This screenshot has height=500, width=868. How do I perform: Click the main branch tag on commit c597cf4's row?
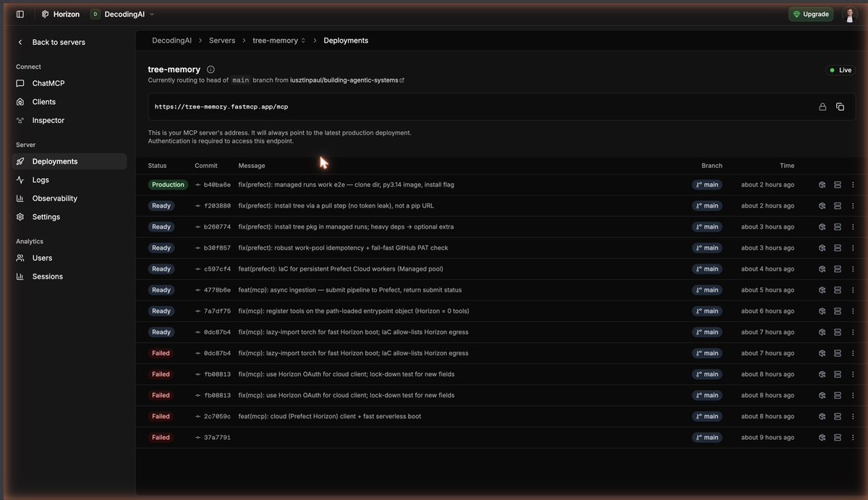tap(707, 268)
